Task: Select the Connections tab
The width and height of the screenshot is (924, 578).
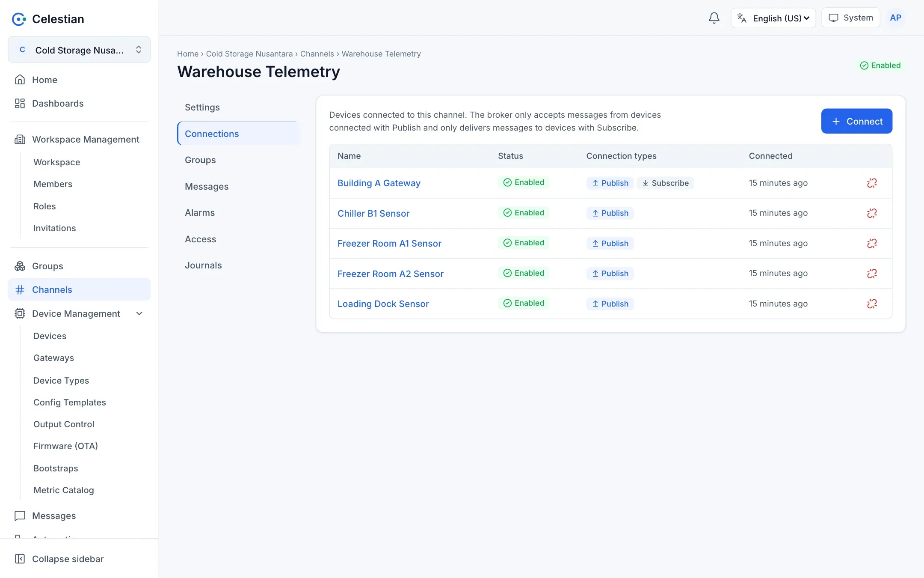Action: point(239,134)
